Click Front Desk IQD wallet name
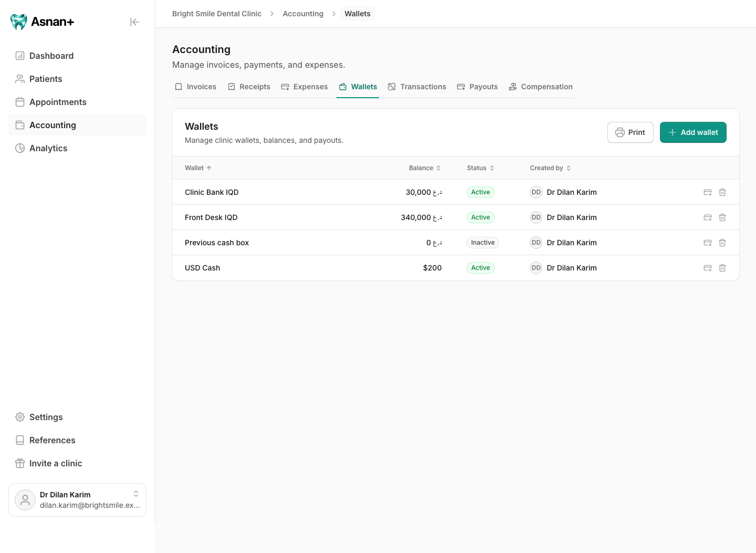Screen dimensions: 756x553 [211, 217]
